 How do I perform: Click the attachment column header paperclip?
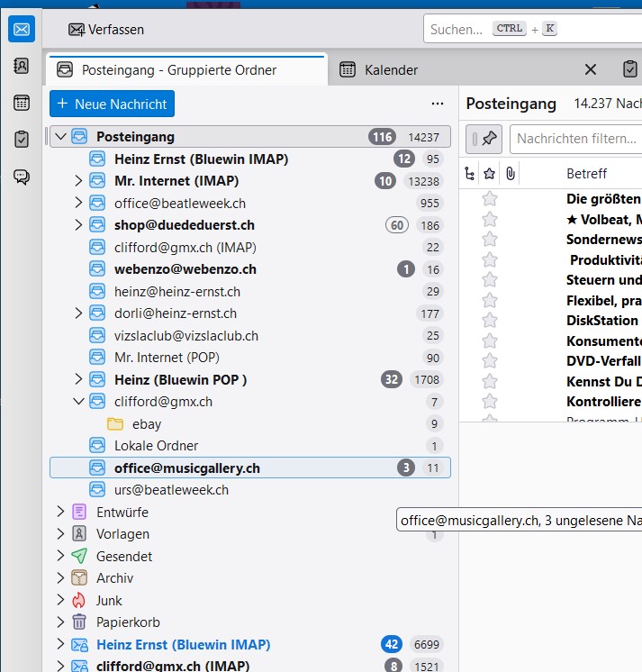(x=510, y=173)
